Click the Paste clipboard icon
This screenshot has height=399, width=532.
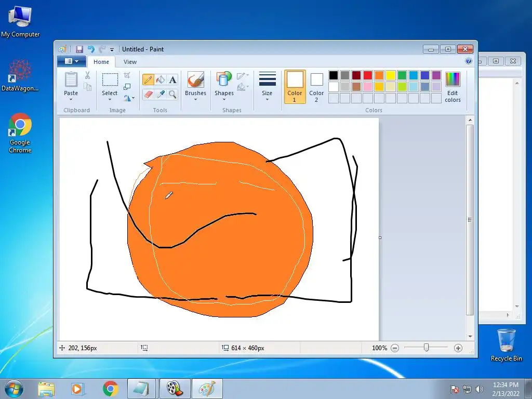point(71,79)
